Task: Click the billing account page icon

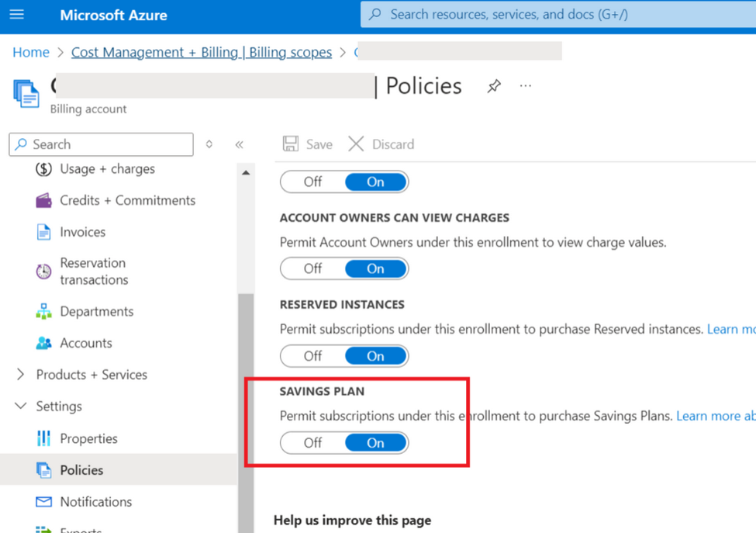Action: coord(26,94)
